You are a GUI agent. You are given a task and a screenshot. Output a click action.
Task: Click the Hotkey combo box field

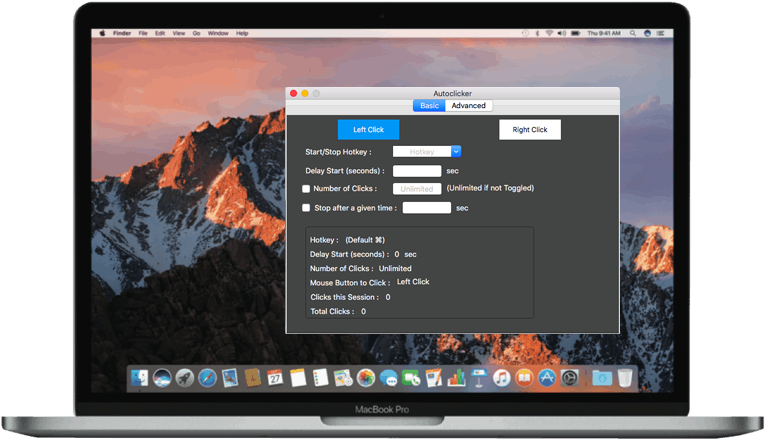pos(422,152)
